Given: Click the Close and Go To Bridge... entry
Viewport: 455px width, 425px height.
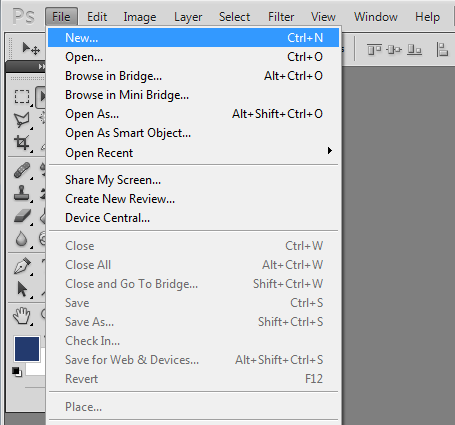Looking at the screenshot, I should pyautogui.click(x=194, y=284).
